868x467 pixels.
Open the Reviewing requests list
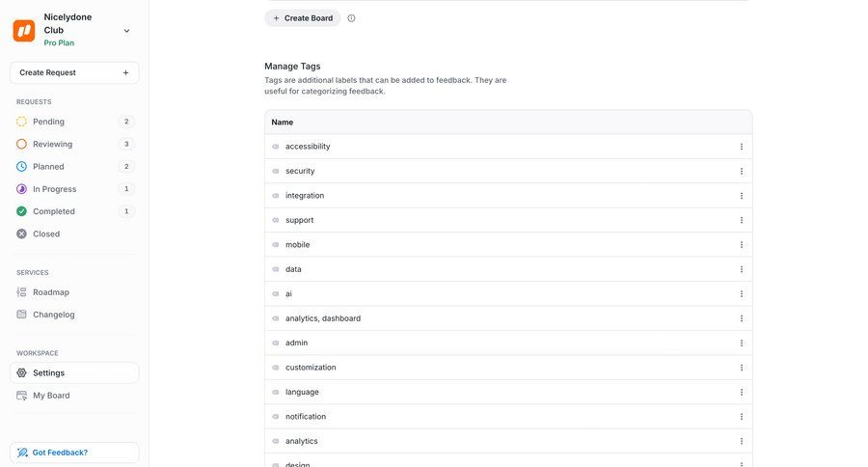pos(52,144)
